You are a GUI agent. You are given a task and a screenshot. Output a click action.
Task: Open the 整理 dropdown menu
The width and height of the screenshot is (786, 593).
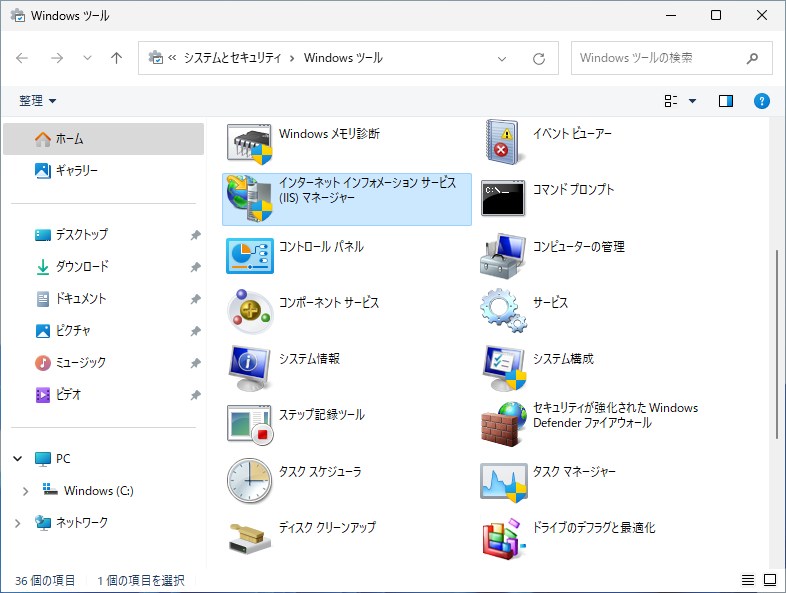(38, 101)
